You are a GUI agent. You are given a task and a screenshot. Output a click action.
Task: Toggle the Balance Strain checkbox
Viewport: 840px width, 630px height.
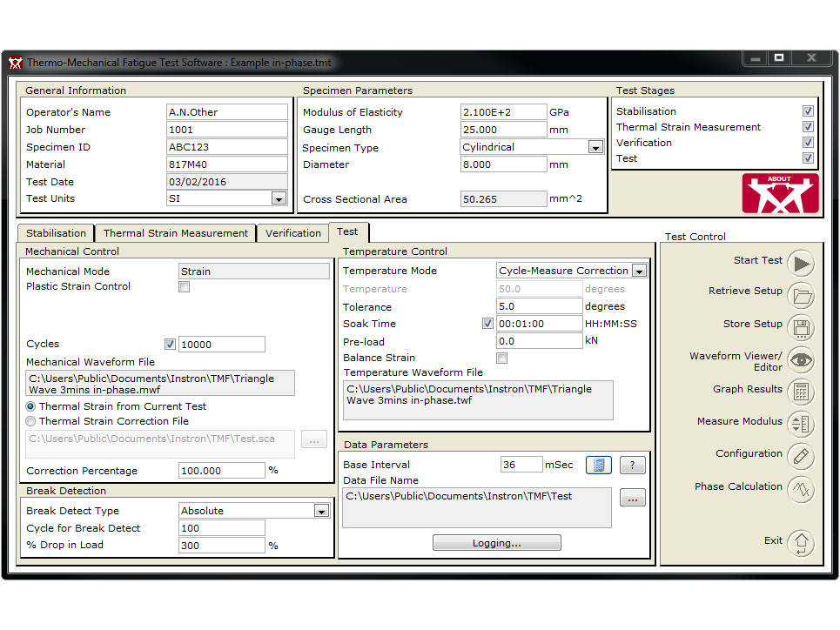tap(501, 358)
